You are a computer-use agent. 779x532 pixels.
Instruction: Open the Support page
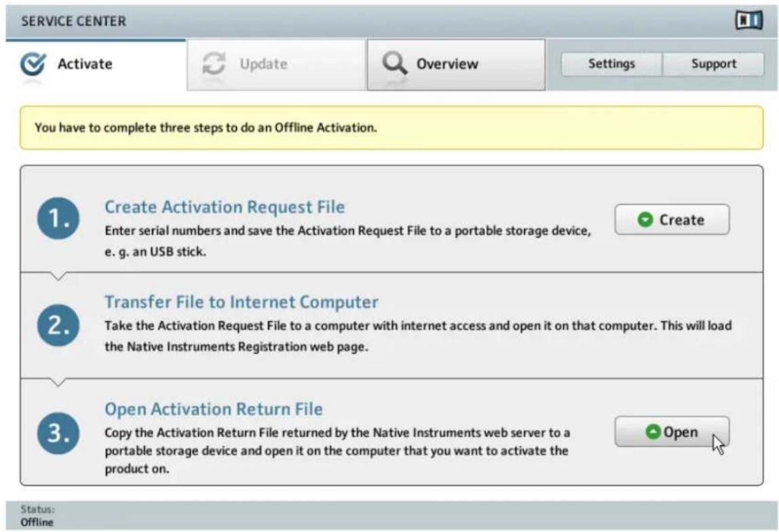[713, 64]
